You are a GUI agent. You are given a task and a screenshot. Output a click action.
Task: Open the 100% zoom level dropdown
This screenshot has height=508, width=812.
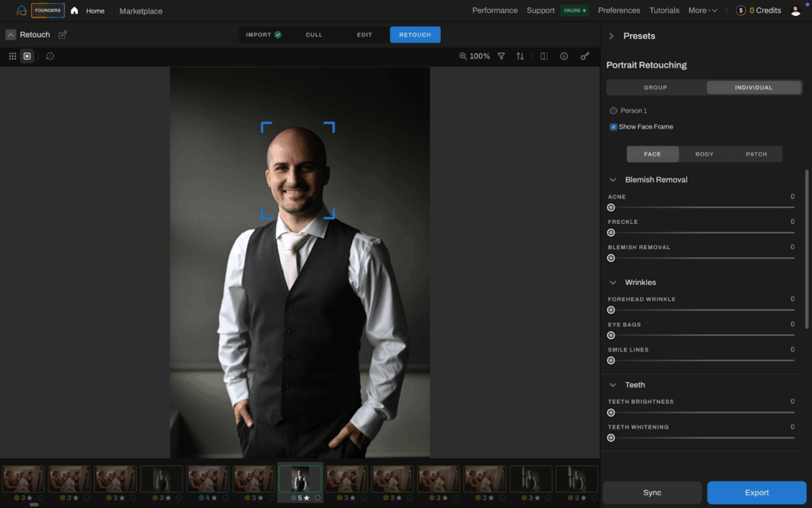pyautogui.click(x=480, y=56)
